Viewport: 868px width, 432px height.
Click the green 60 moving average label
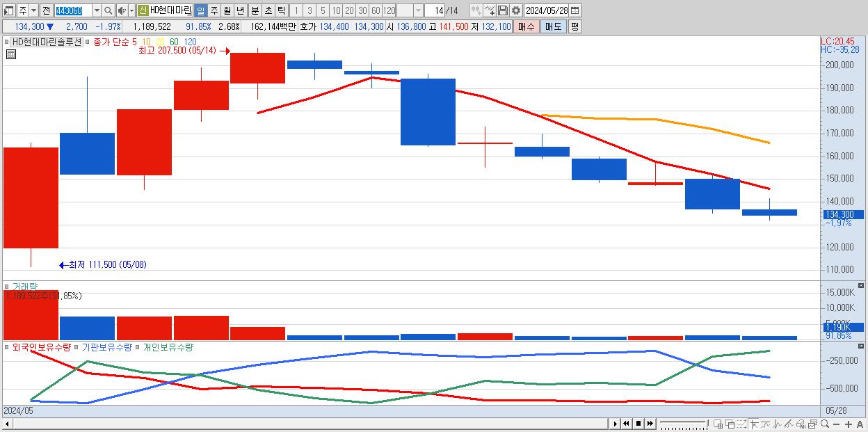(174, 42)
